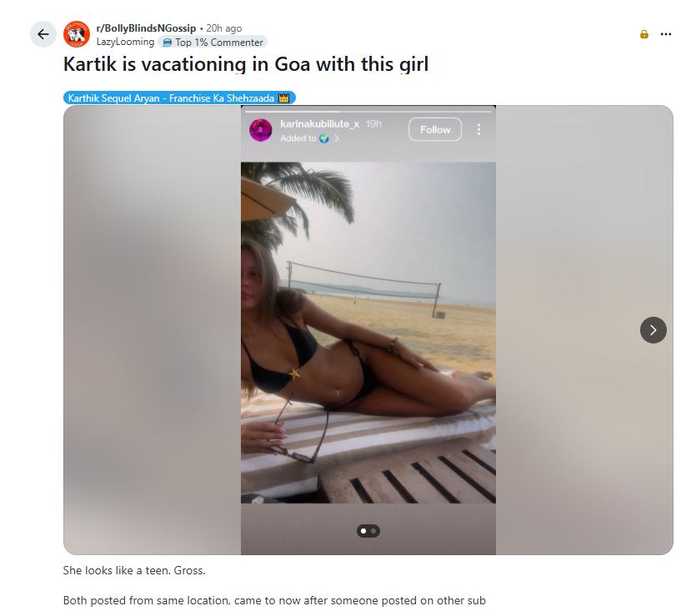Open the vertical three-dot story options

(x=479, y=129)
